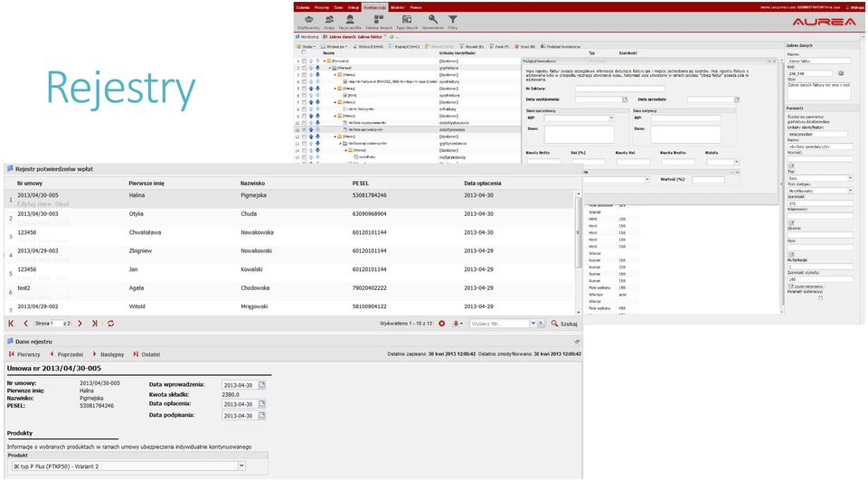Screen dimensions: 868x480
Task: Click Wyloguj link in Aurea header
Action: click(x=857, y=7)
